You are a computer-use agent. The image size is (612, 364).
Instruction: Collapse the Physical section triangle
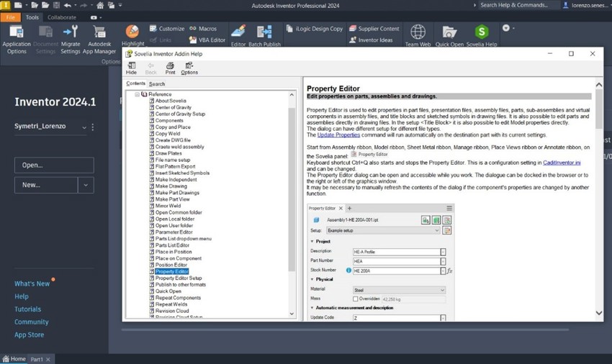[x=312, y=279]
